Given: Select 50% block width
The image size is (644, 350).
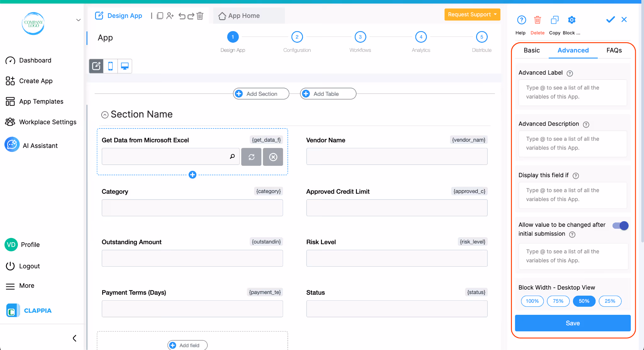Looking at the screenshot, I should pyautogui.click(x=584, y=301).
